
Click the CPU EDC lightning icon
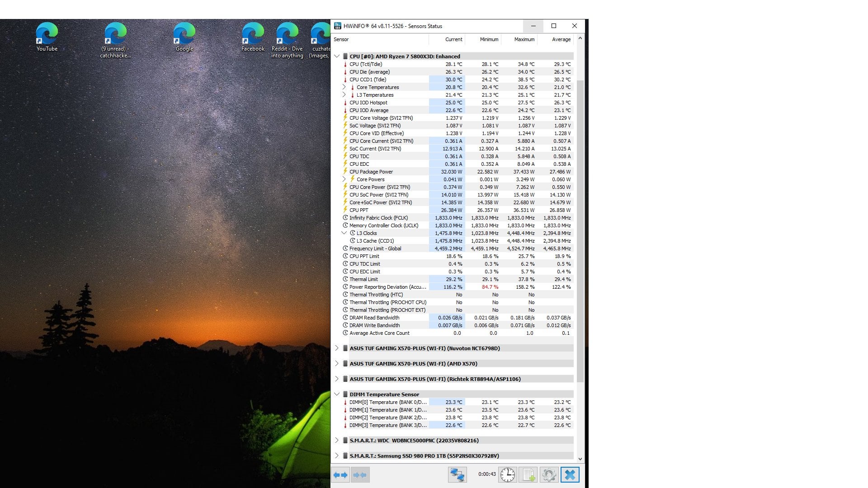point(345,164)
